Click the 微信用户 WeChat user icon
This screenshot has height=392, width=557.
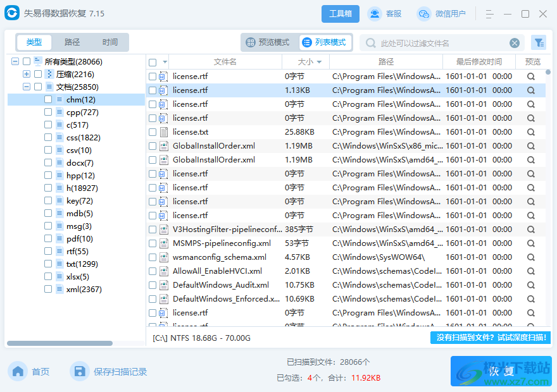[x=423, y=13]
